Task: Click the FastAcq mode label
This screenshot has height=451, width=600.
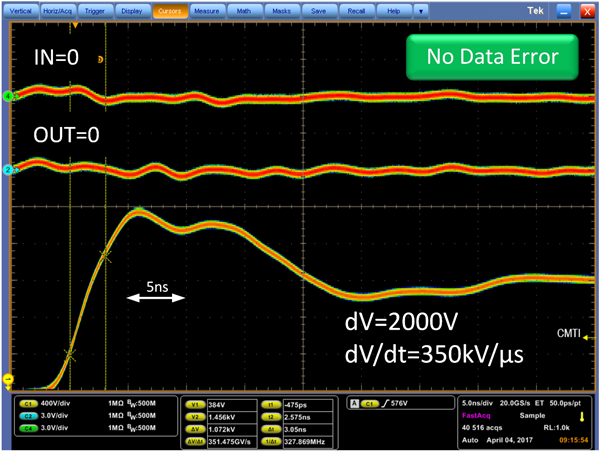Action: click(476, 415)
